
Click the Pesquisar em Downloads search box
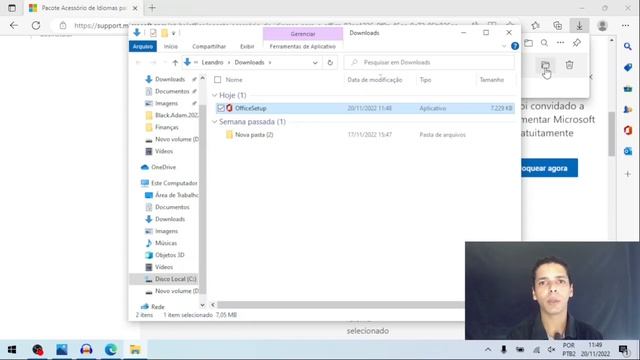429,62
